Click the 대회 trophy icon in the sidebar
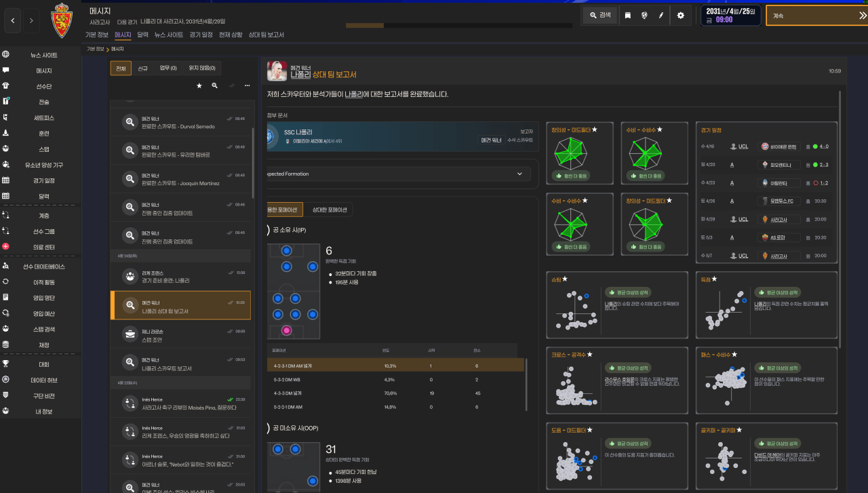The width and height of the screenshot is (868, 493). pyautogui.click(x=6, y=364)
